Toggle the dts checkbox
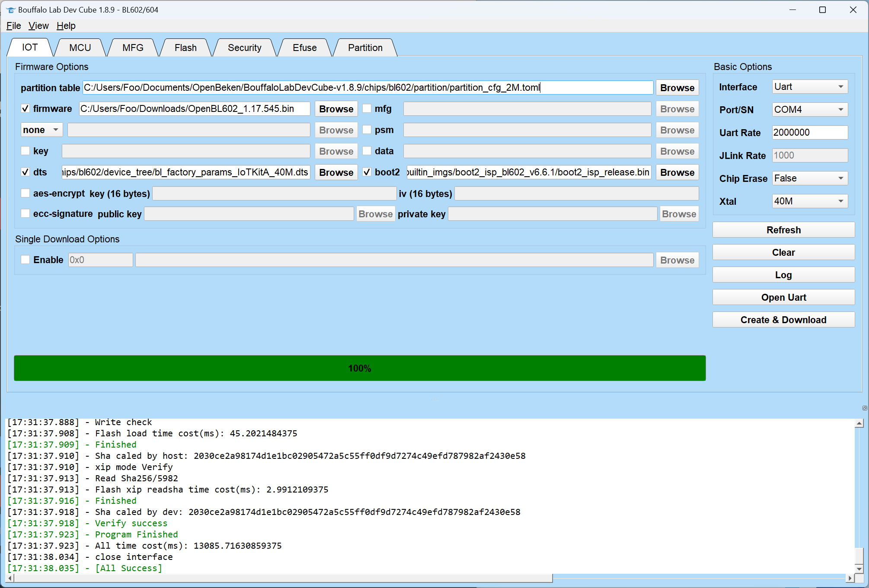 pos(26,172)
